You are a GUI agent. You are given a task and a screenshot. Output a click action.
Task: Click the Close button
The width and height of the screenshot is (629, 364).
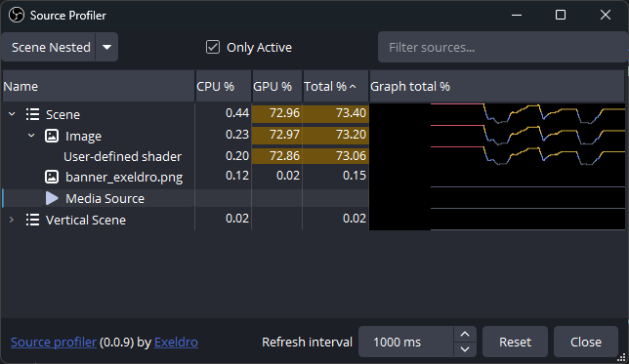586,342
